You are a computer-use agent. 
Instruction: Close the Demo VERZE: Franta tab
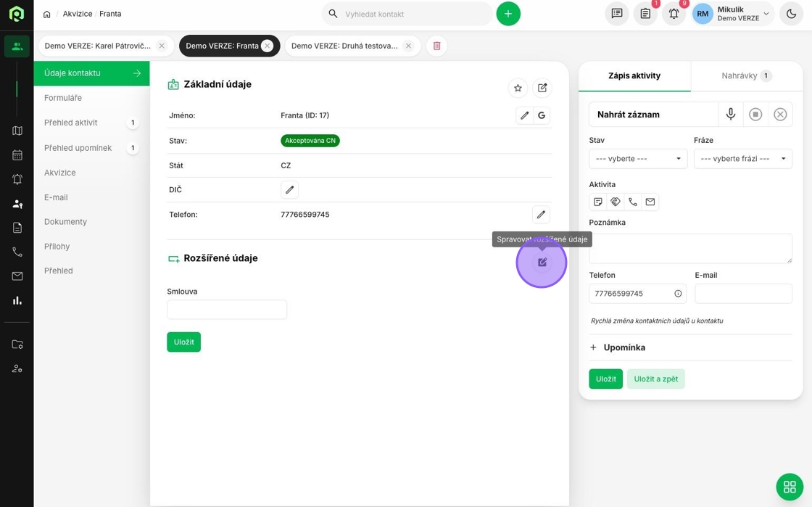pos(267,46)
